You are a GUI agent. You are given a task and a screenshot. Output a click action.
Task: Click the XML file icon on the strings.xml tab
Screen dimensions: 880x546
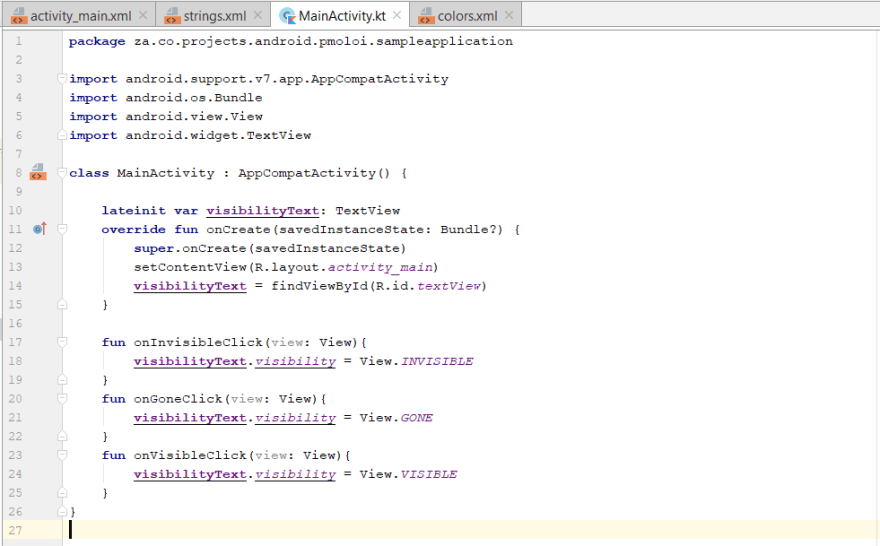172,16
